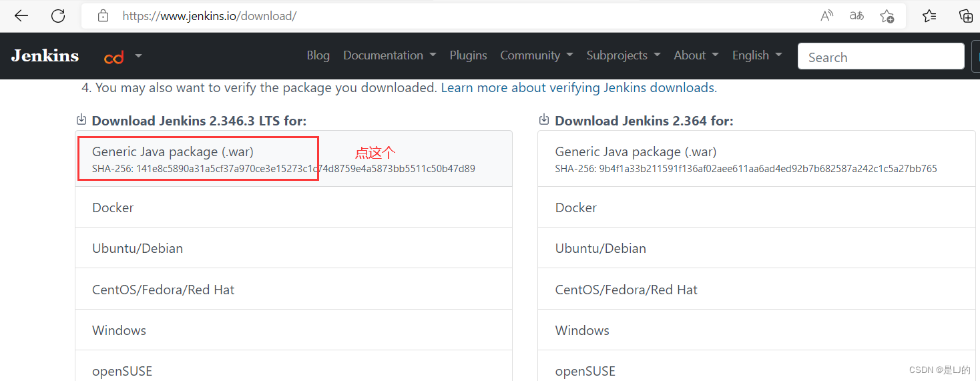Image resolution: width=980 pixels, height=381 pixels.
Task: Focus the Search input field
Action: [881, 57]
